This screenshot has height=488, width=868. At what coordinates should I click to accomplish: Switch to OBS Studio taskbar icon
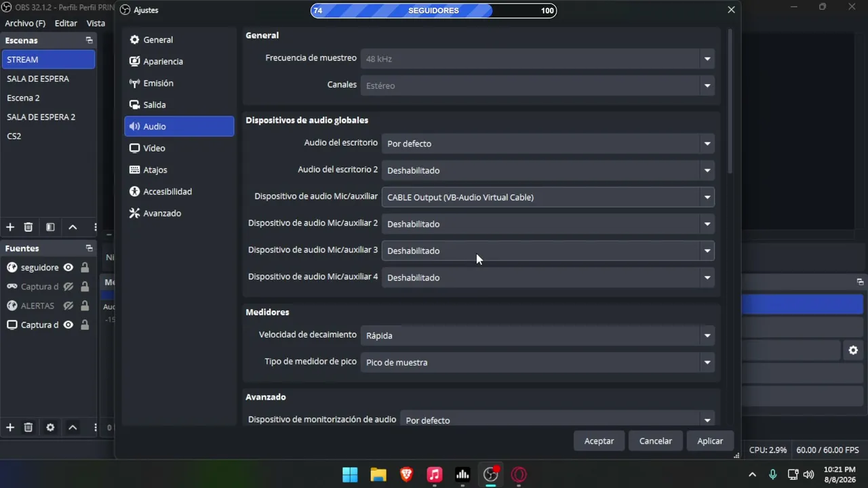point(491,474)
